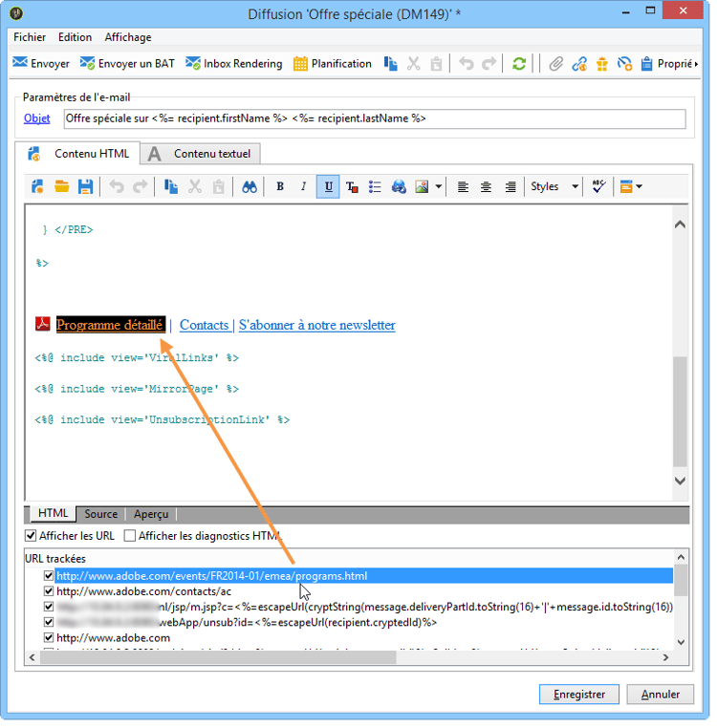Screen dimensions: 717x728
Task: Click the Objet link
Action: click(36, 118)
